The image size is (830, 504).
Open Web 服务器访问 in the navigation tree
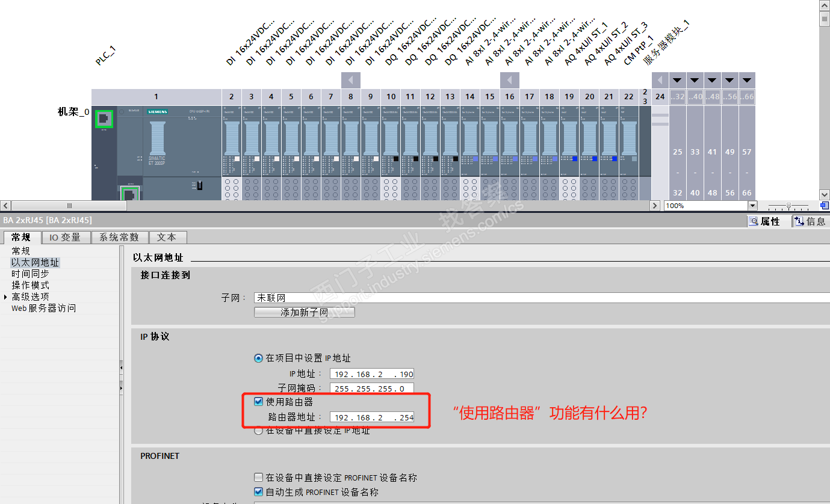[x=44, y=309]
